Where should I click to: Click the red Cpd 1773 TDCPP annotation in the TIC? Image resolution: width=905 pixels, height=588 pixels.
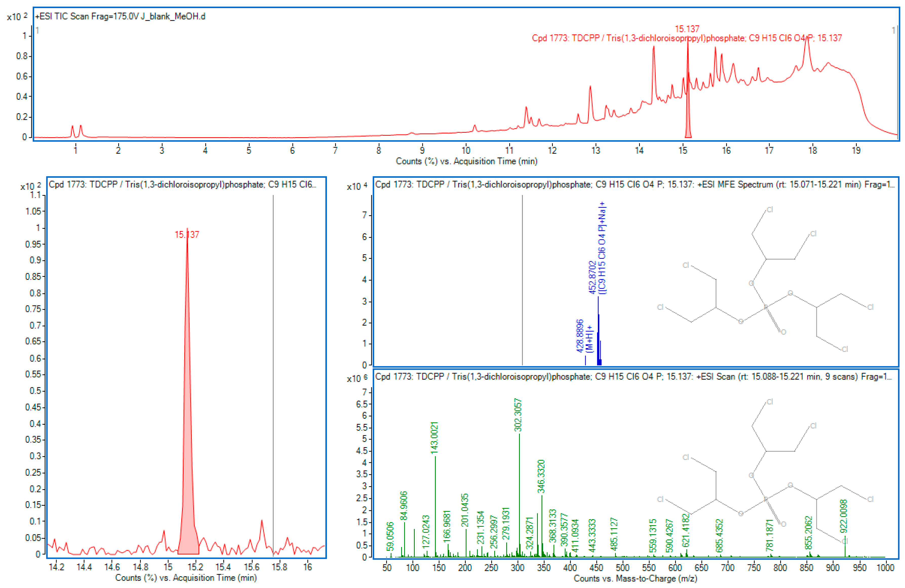687,38
